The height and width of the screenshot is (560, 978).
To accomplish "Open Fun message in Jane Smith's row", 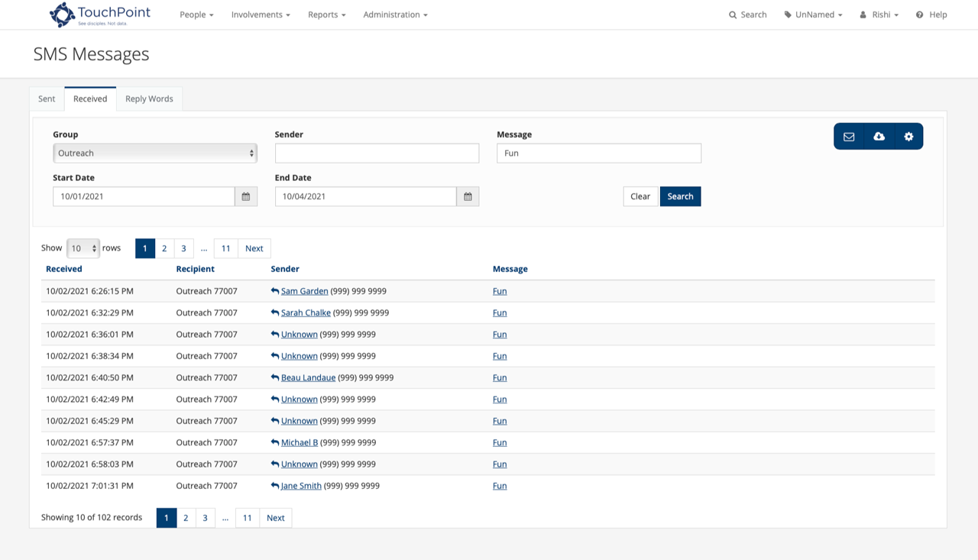I will point(500,486).
